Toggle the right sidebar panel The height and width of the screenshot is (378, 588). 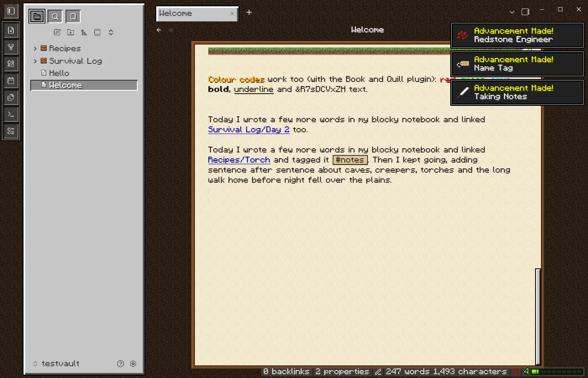pyautogui.click(x=525, y=12)
